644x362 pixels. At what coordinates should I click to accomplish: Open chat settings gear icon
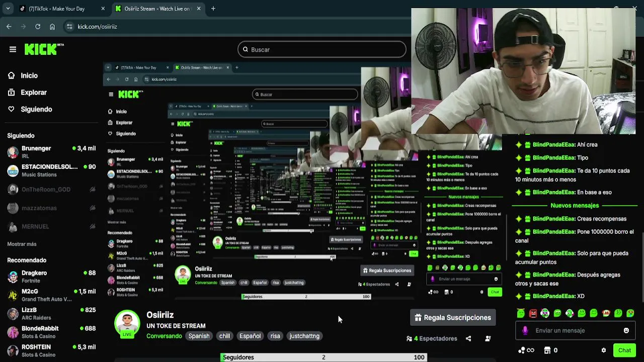(604, 350)
